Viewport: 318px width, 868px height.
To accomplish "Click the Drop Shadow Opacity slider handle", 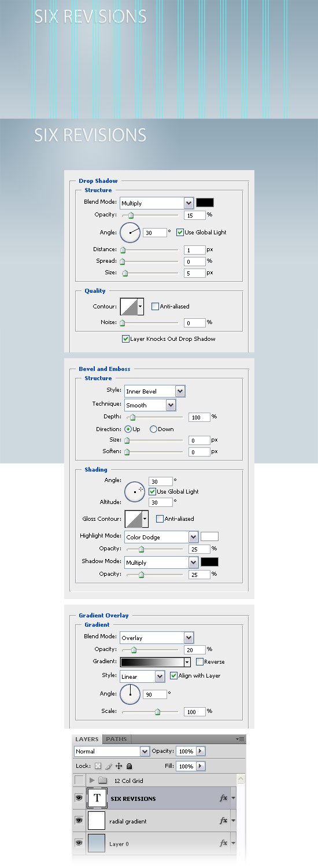I will coord(131,215).
